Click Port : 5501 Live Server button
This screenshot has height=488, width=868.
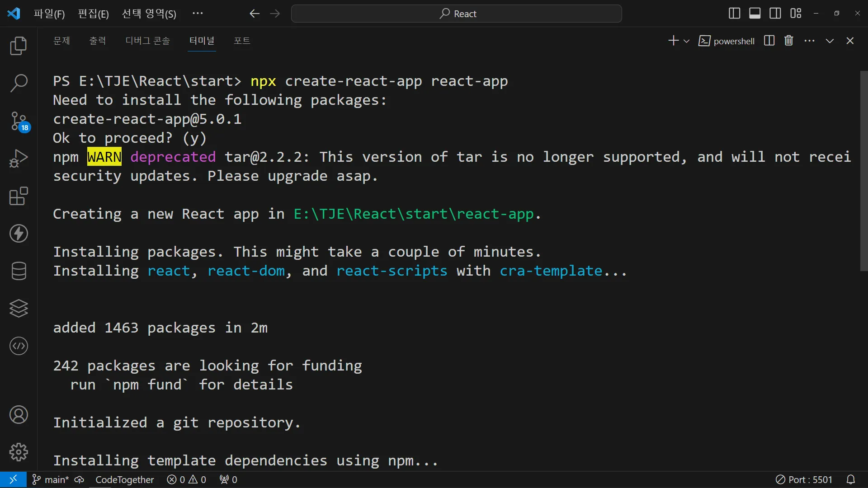(x=804, y=479)
